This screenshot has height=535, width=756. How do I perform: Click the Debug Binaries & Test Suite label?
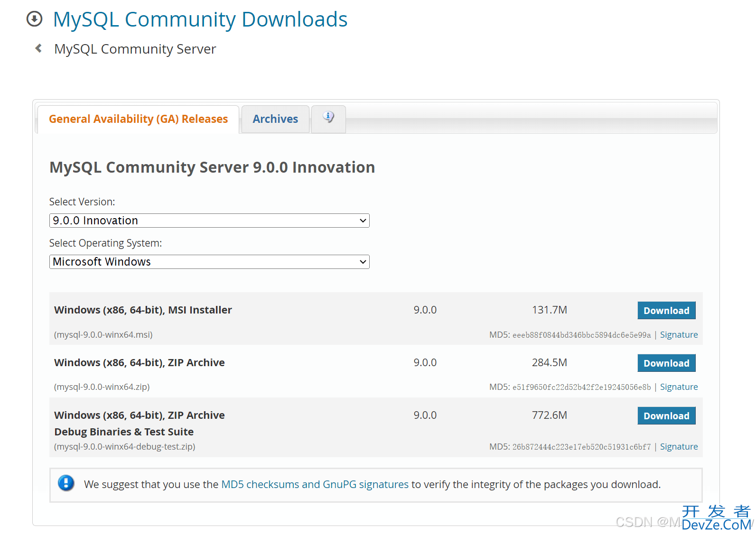(x=124, y=432)
